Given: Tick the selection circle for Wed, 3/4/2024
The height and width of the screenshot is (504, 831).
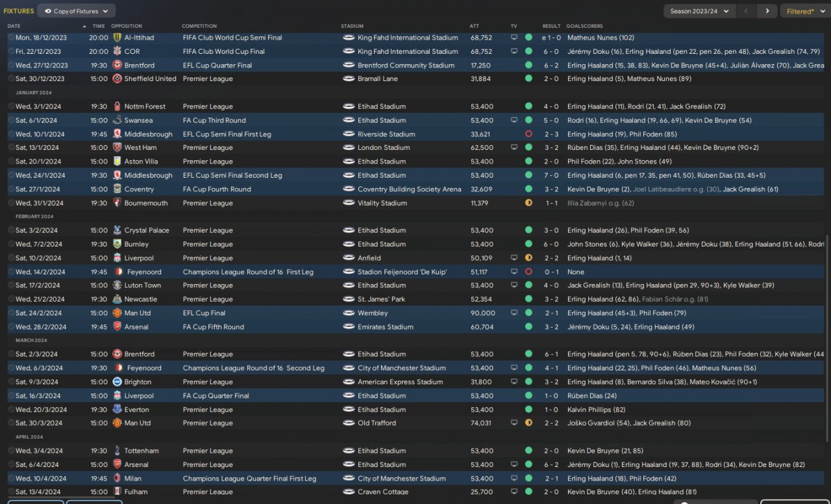Looking at the screenshot, I should coord(11,451).
